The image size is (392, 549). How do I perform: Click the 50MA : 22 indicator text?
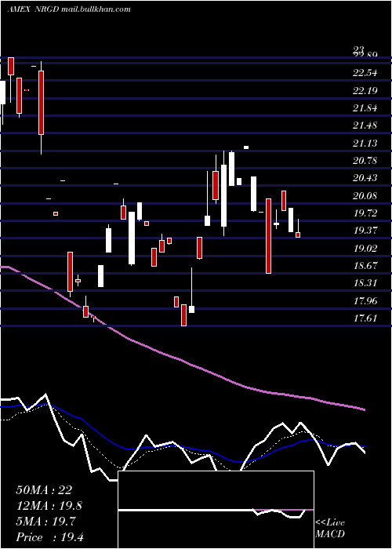coord(44,490)
